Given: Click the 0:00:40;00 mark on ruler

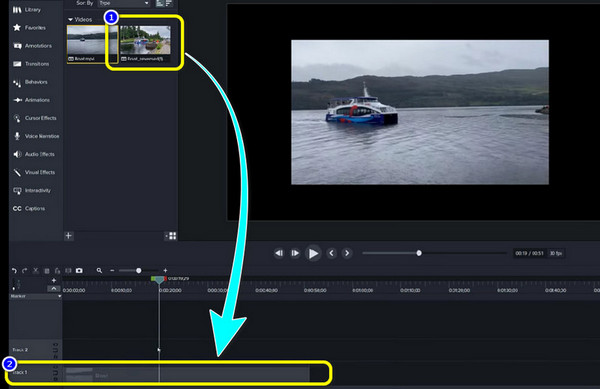Looking at the screenshot, I should click(x=267, y=291).
